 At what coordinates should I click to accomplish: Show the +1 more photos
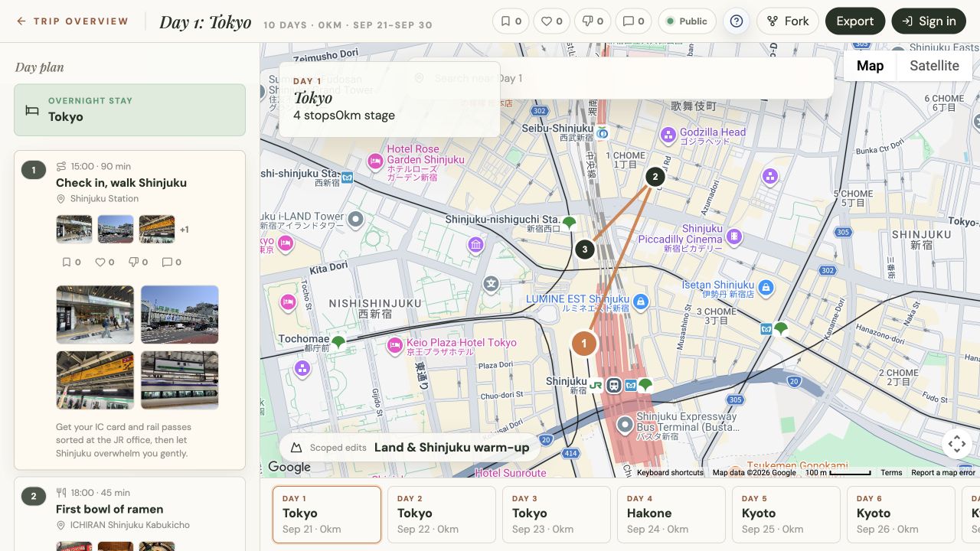(185, 230)
